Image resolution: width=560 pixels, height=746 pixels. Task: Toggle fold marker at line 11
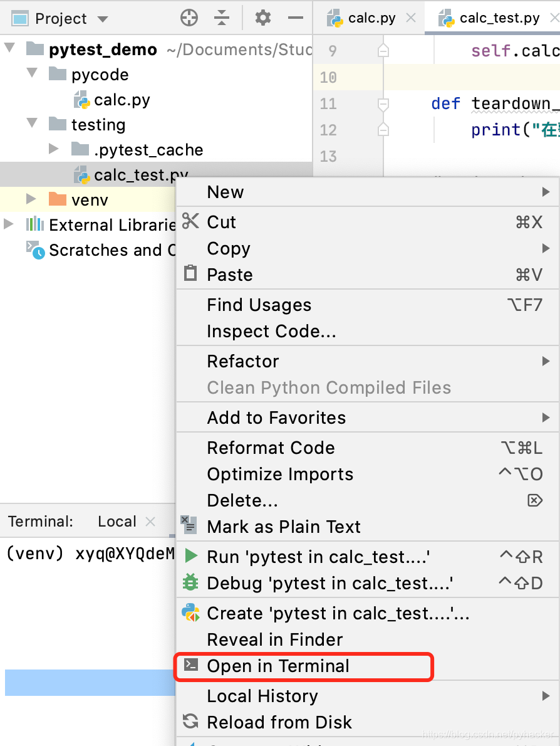[x=383, y=103]
